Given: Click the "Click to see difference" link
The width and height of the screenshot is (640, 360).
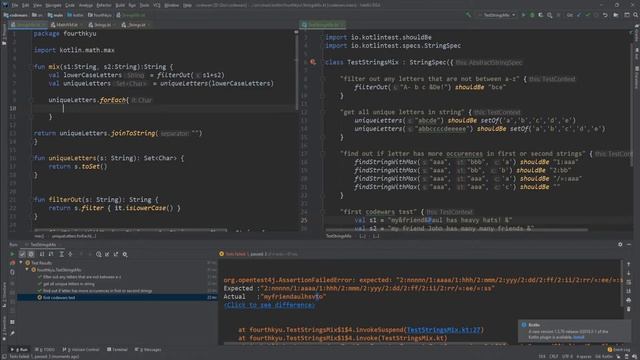Looking at the screenshot, I should click(x=269, y=305).
